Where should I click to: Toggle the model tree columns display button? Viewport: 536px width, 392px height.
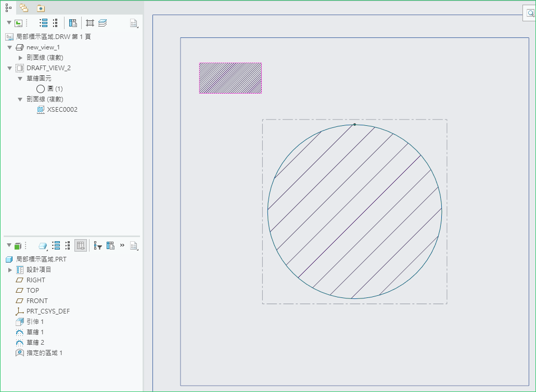click(x=81, y=245)
